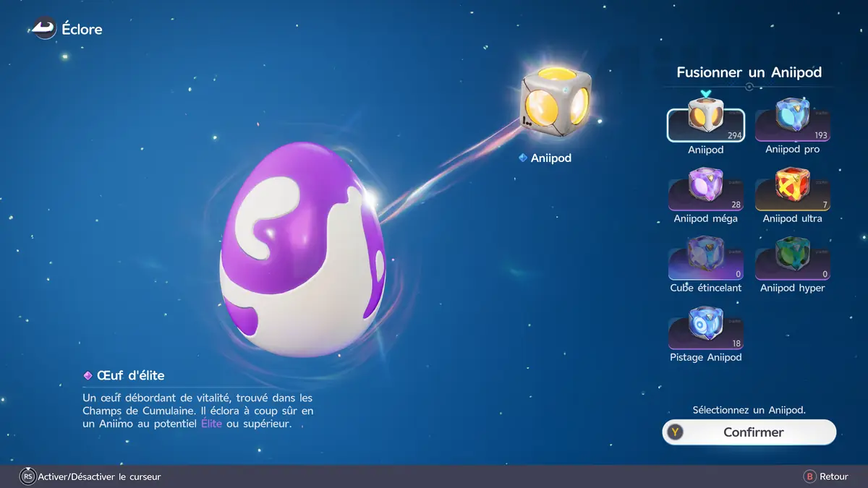
Task: Click the 193 quantity on Aniipod pro
Action: click(820, 135)
